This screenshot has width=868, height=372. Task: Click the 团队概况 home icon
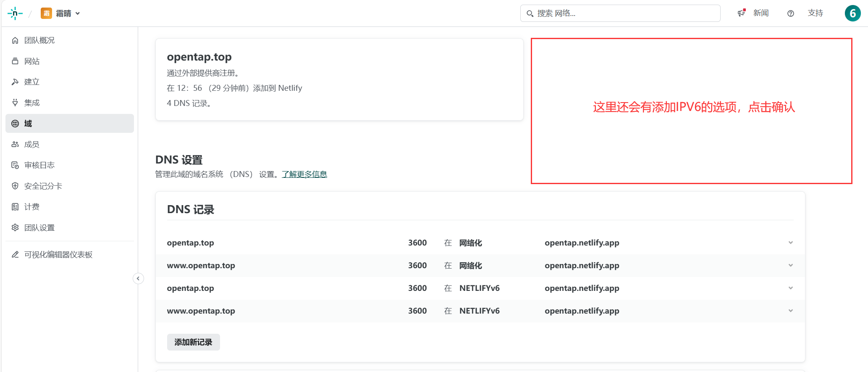(x=15, y=40)
